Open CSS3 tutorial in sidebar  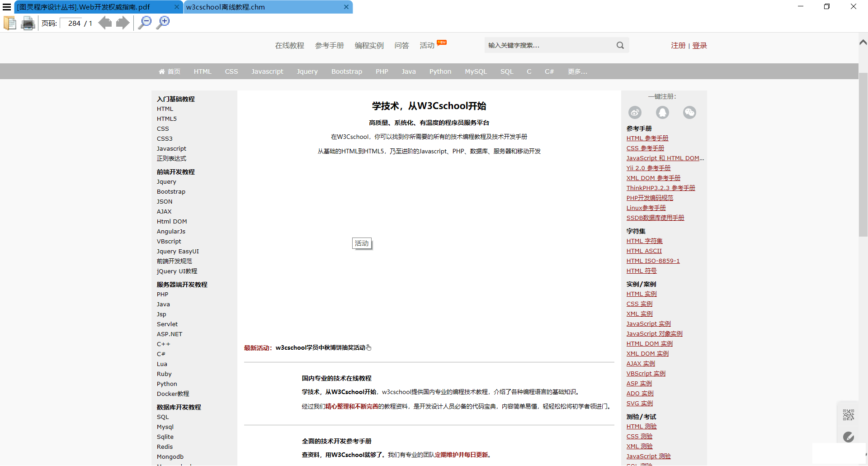pos(165,138)
